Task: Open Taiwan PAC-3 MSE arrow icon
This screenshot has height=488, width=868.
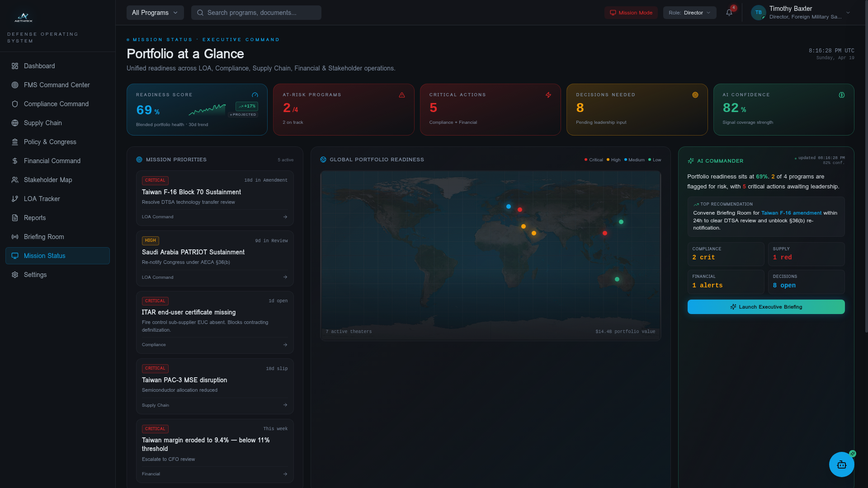Action: tap(285, 405)
